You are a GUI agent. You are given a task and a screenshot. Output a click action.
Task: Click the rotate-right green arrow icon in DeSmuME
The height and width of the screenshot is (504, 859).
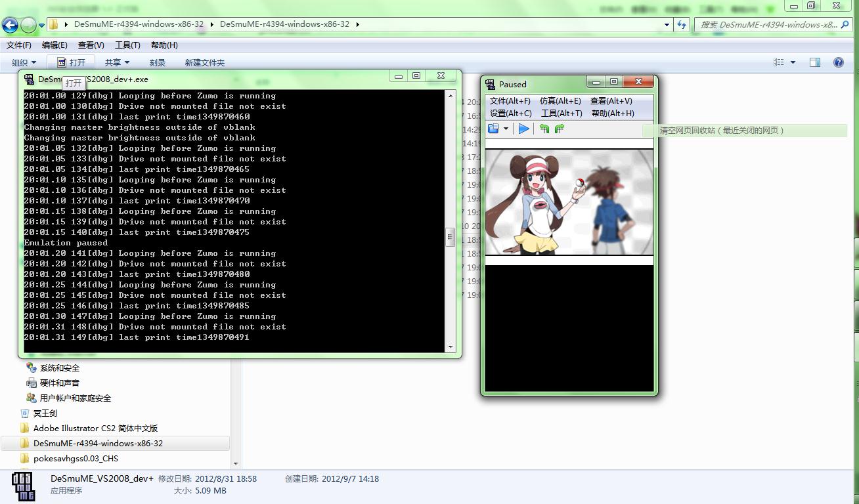(560, 129)
